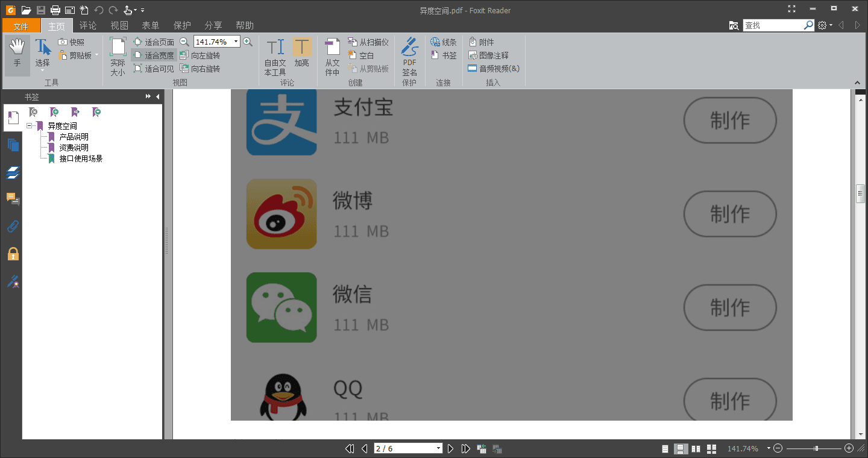Viewport: 868px width, 458px height.
Task: Rotate the page left with 向左旋转
Action: 200,55
